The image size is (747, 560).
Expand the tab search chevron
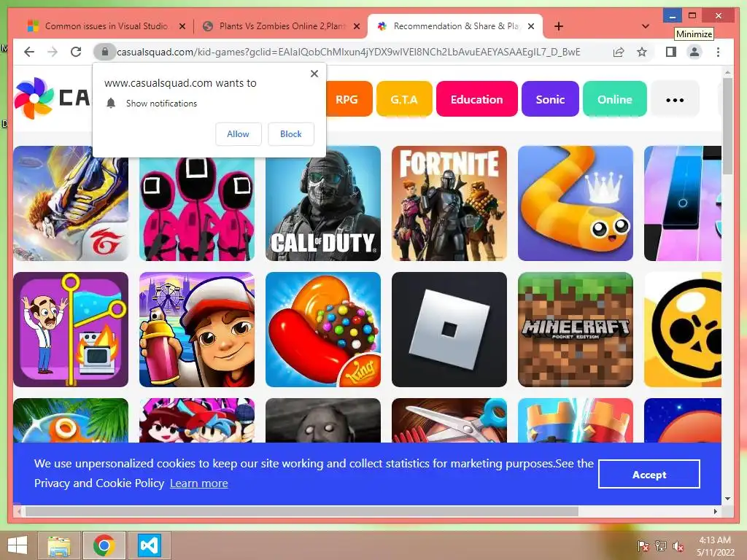(646, 26)
